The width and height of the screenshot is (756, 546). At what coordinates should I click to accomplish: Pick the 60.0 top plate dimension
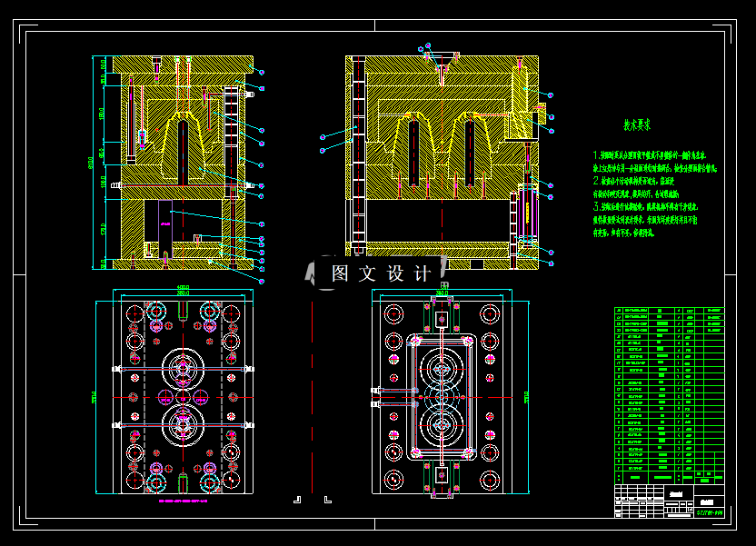(x=102, y=65)
